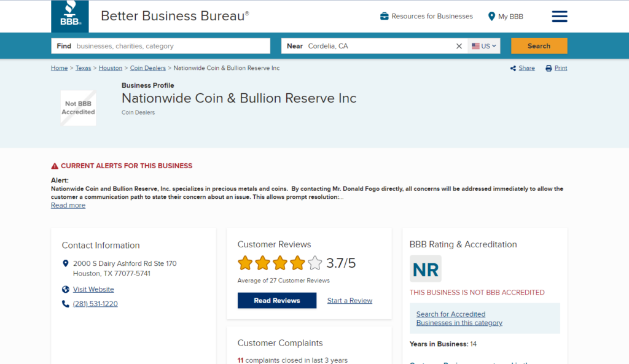Viewport: 629px width, 364px height.
Task: Click the red alert triangle icon
Action: [55, 166]
